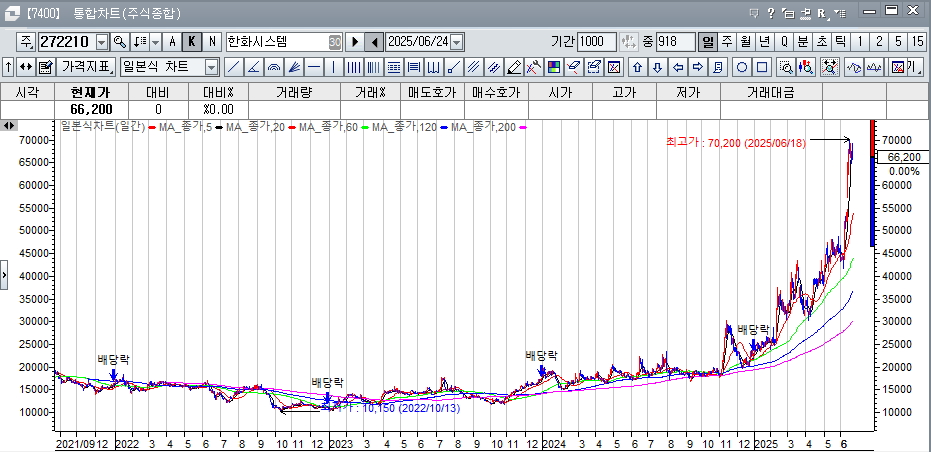Open the date 2025/06/24 dropdown
Screen dimensions: 931x452
click(x=457, y=42)
